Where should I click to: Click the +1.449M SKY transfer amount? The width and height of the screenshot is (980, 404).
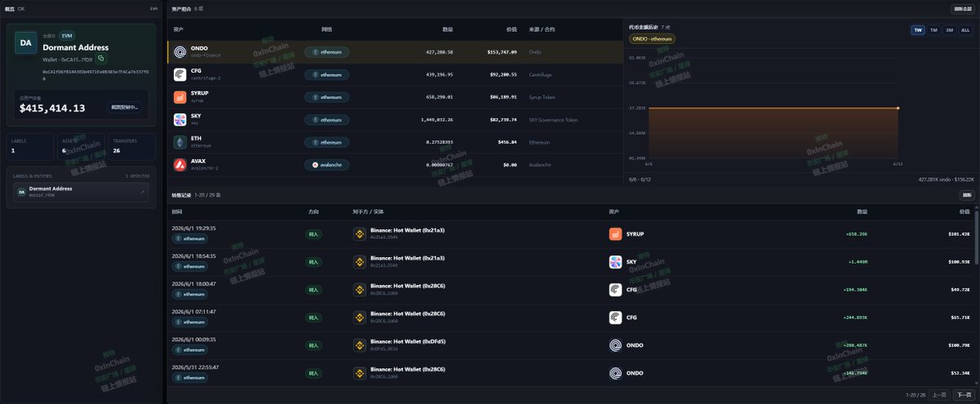857,262
